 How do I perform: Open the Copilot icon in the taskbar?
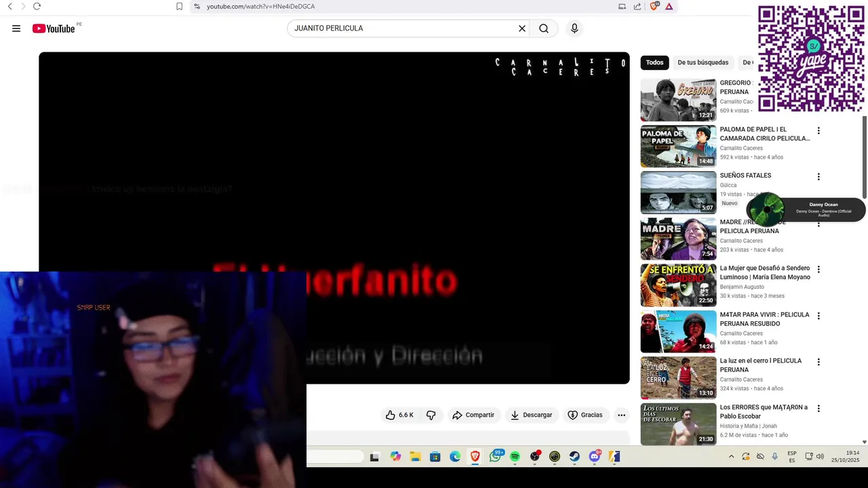pyautogui.click(x=395, y=457)
